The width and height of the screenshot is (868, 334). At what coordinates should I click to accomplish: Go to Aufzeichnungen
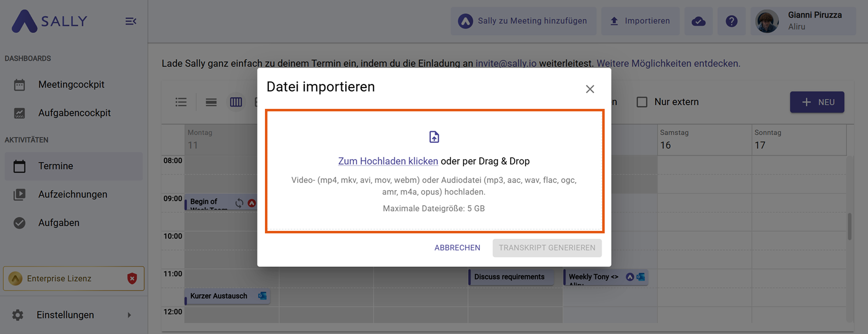click(x=74, y=194)
